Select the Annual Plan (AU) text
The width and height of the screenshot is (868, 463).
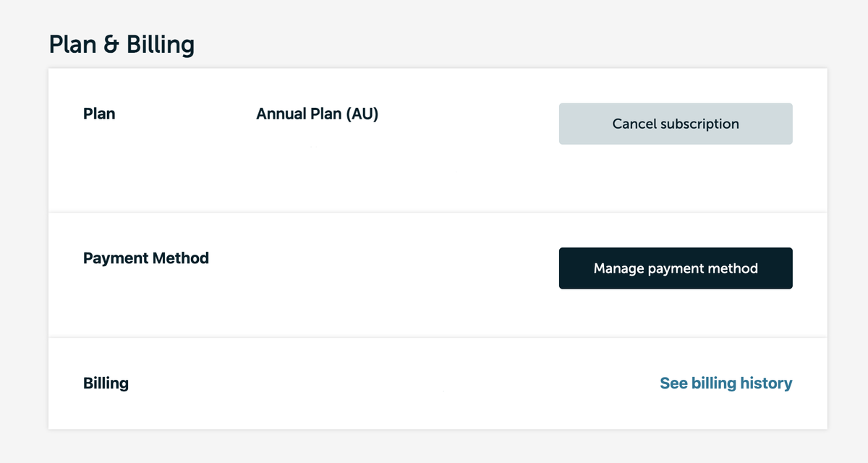point(317,114)
